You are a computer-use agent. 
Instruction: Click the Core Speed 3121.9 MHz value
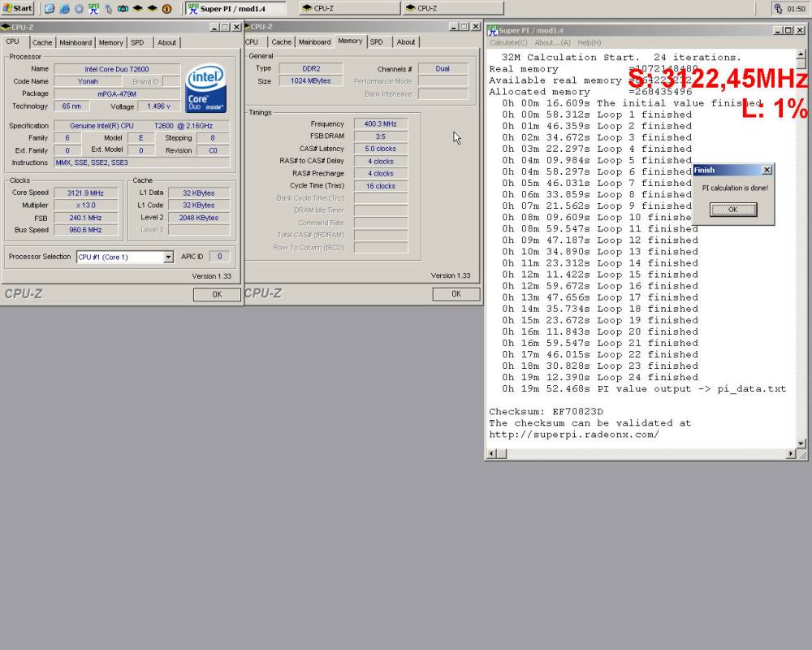[85, 193]
